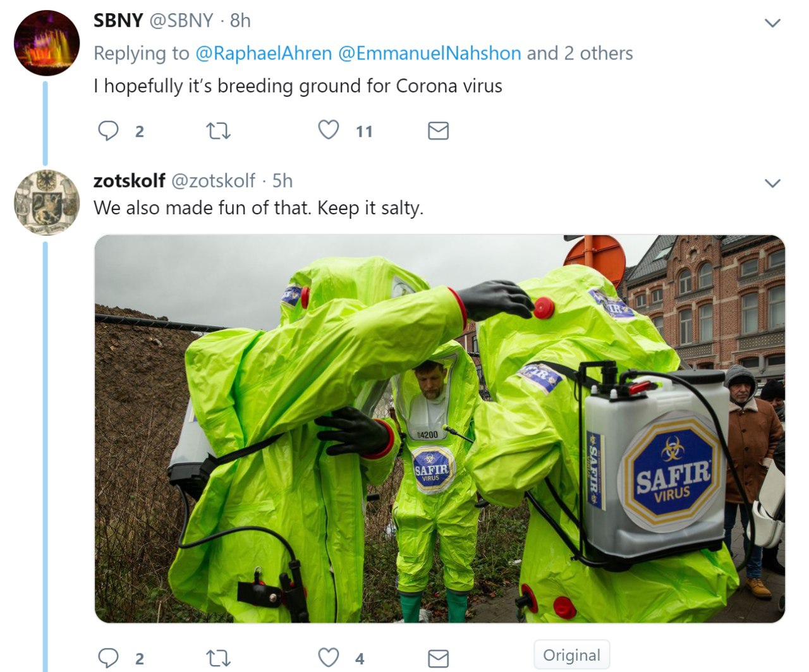Viewport: 809px width, 672px height.
Task: Open SBNY's fountain avatar
Action: [x=47, y=43]
